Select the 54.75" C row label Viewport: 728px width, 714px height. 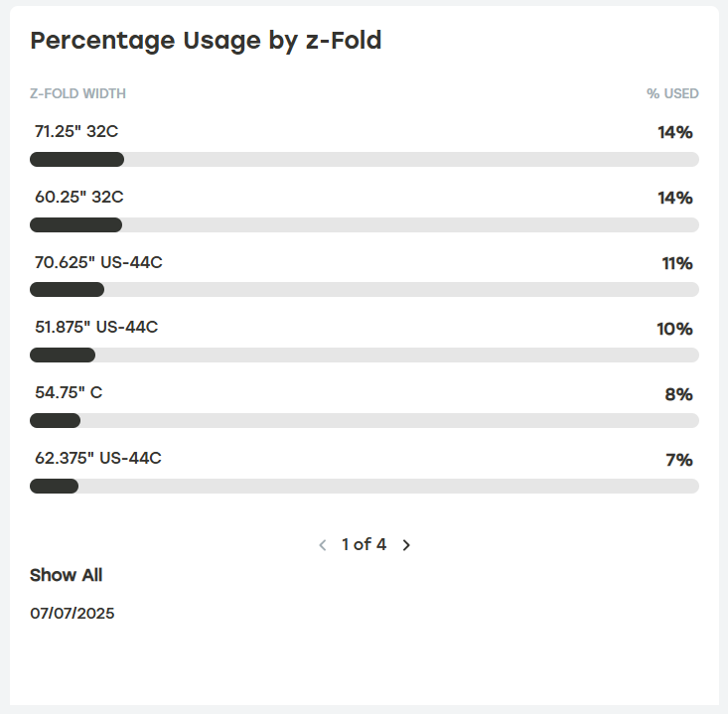point(69,393)
